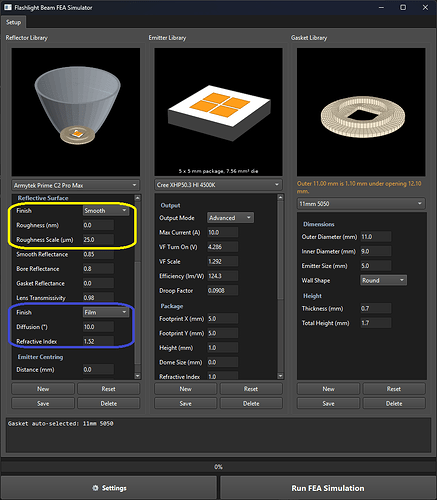Maximize the simulator window

[403, 7]
